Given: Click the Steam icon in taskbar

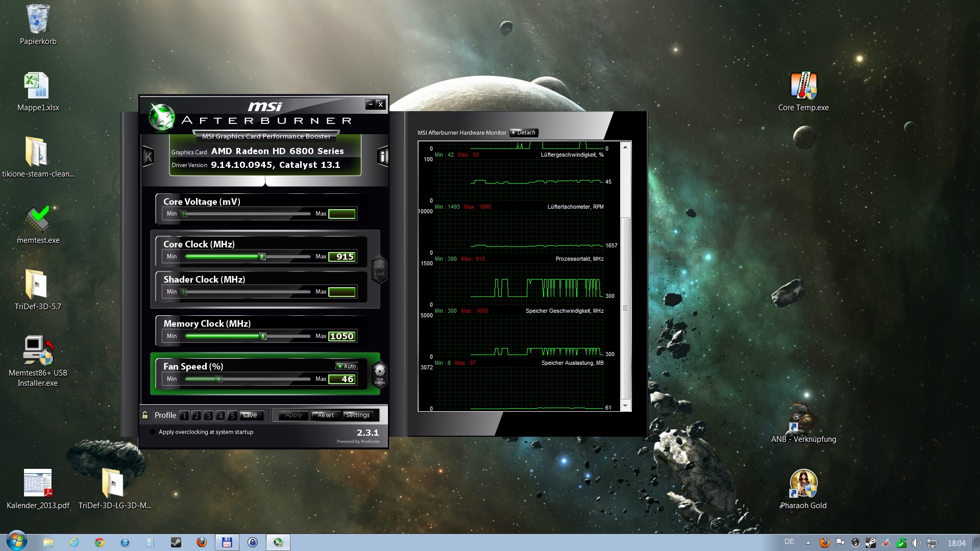Looking at the screenshot, I should (x=176, y=542).
